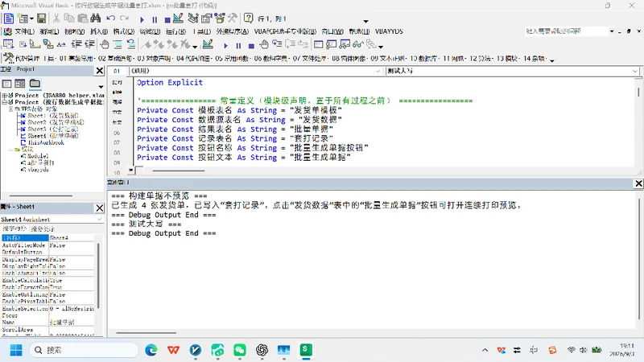Open Insert object dropdown arrow in toolbar
This screenshot has width=644, height=362.
pyautogui.click(x=31, y=19)
